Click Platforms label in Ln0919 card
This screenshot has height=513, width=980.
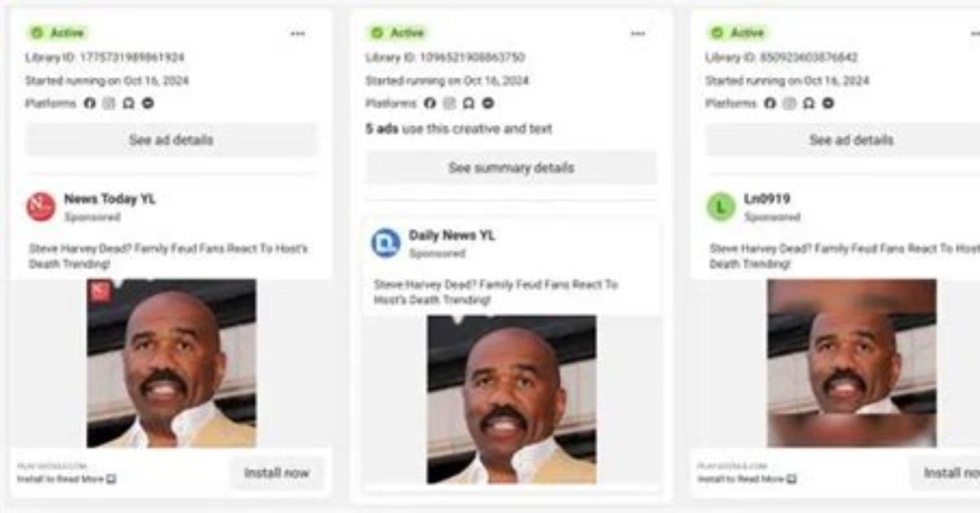point(731,104)
